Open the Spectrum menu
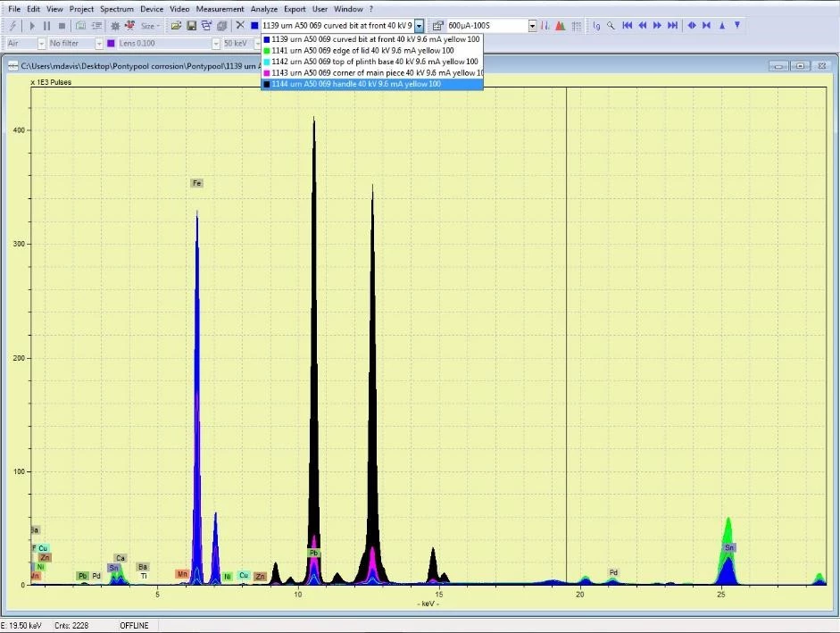840x633 pixels. [116, 9]
